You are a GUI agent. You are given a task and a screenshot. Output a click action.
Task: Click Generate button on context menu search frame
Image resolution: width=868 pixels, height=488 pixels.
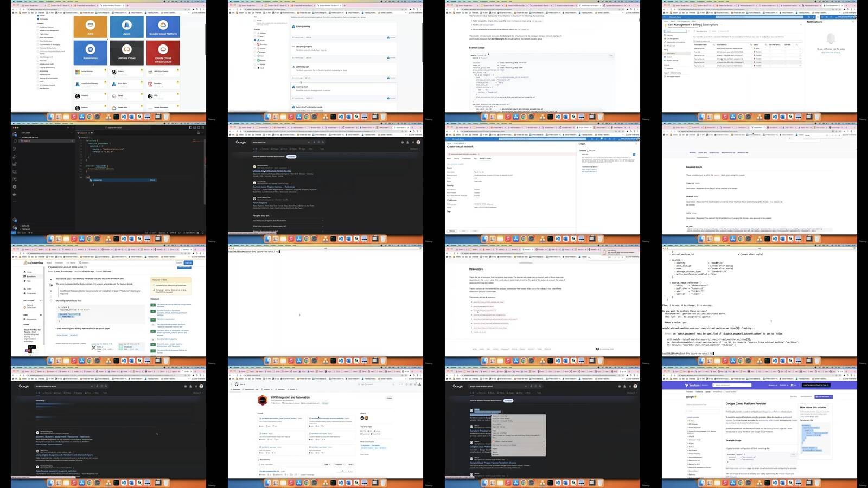pyautogui.click(x=508, y=400)
